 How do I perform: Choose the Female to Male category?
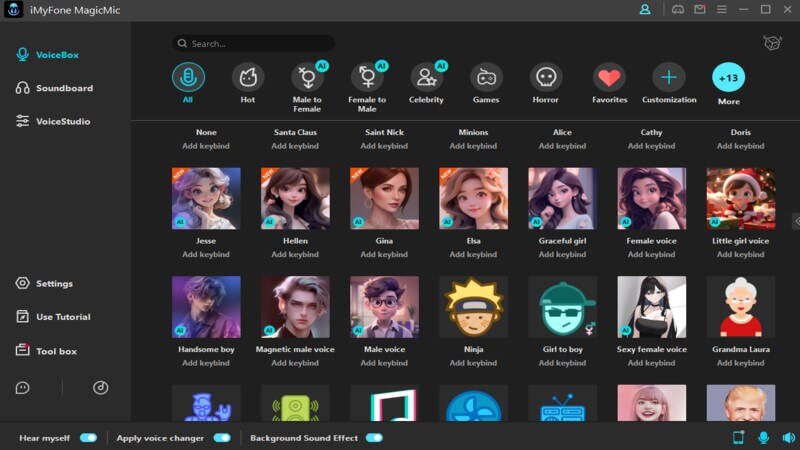[367, 77]
